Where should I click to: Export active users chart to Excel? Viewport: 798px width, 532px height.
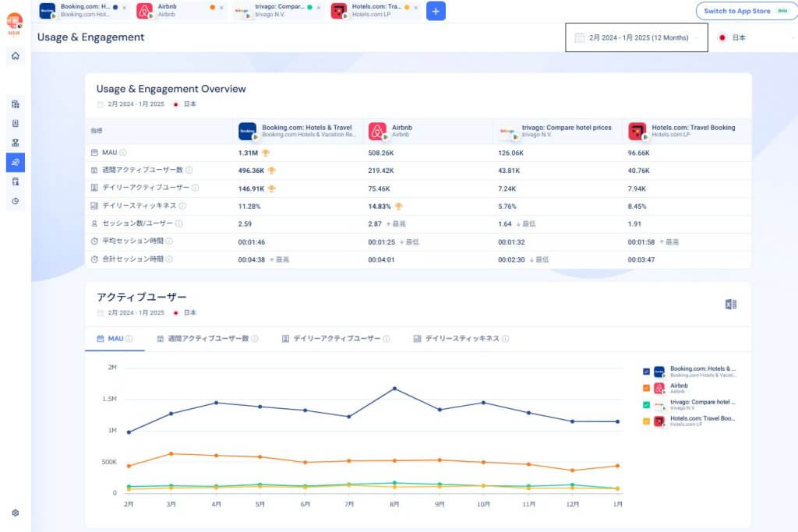coord(731,305)
